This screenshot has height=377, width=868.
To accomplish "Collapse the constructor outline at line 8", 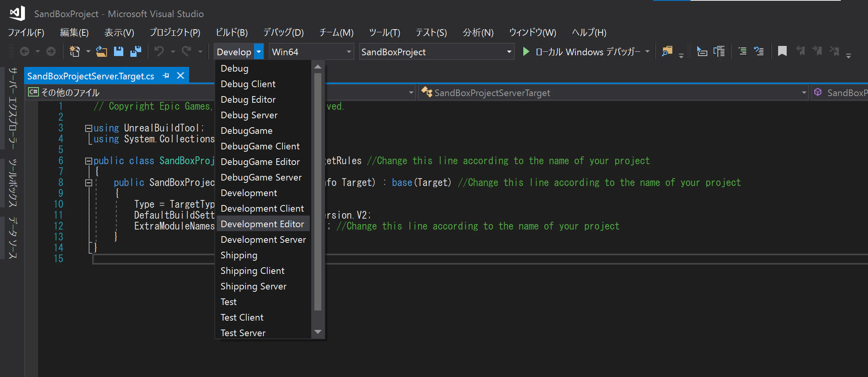I will click(88, 182).
